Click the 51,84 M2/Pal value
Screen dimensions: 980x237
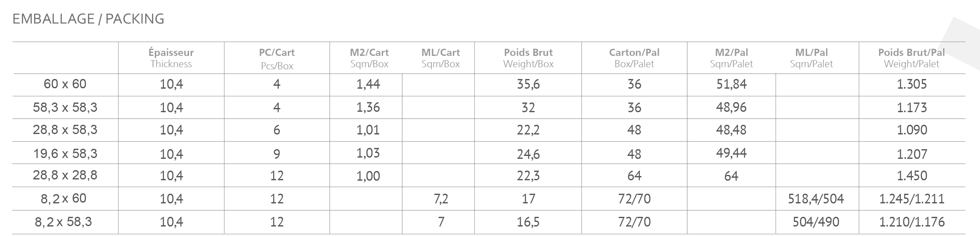(731, 84)
